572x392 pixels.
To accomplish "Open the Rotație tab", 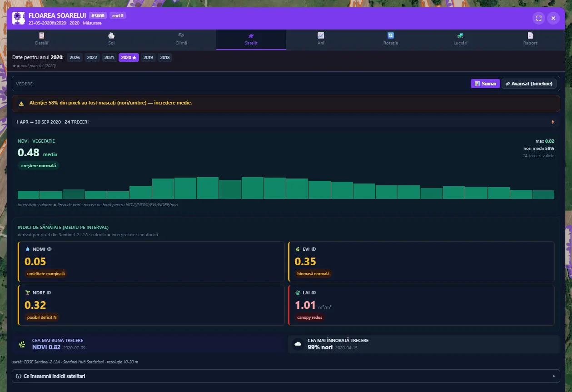I will tap(391, 39).
